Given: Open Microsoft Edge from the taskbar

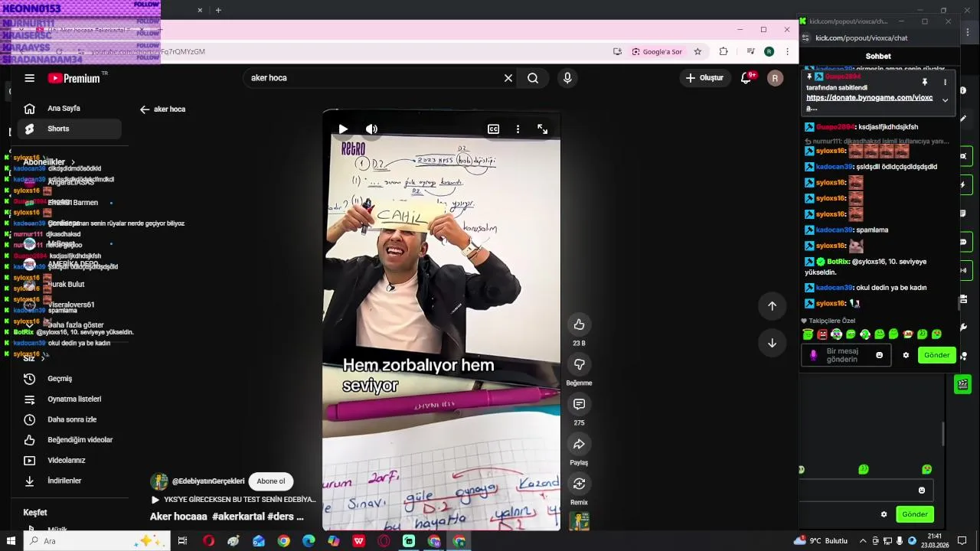Looking at the screenshot, I should point(309,541).
